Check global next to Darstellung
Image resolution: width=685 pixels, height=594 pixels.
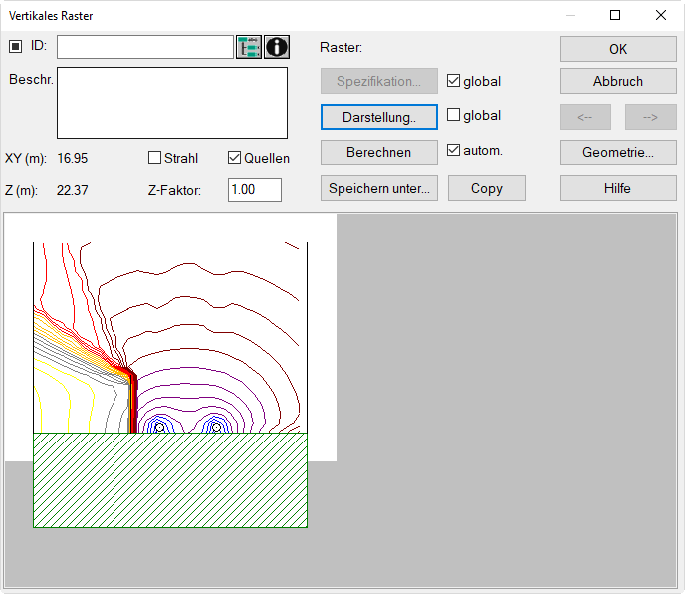click(453, 115)
